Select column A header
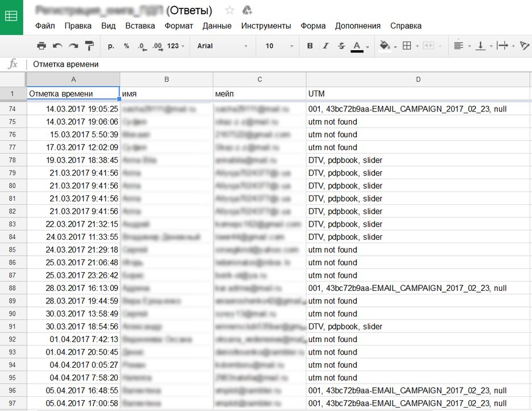Screen dimensions: 532x411 (x=73, y=80)
